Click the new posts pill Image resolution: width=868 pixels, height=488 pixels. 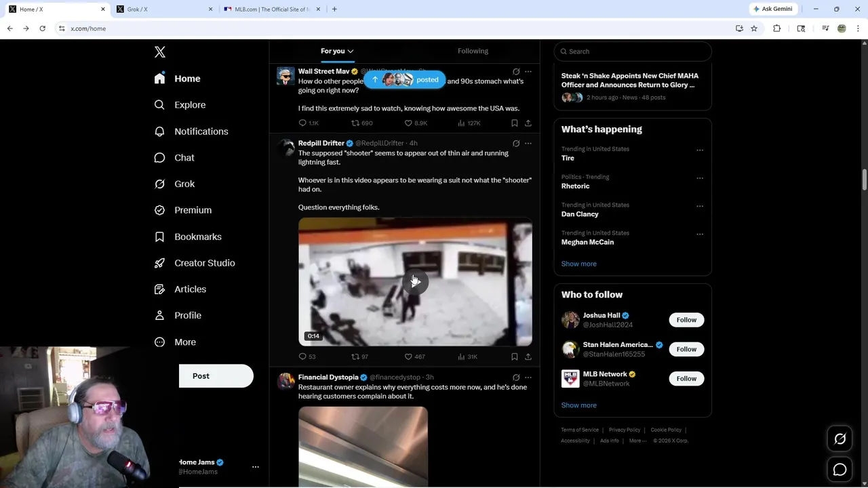click(x=405, y=79)
